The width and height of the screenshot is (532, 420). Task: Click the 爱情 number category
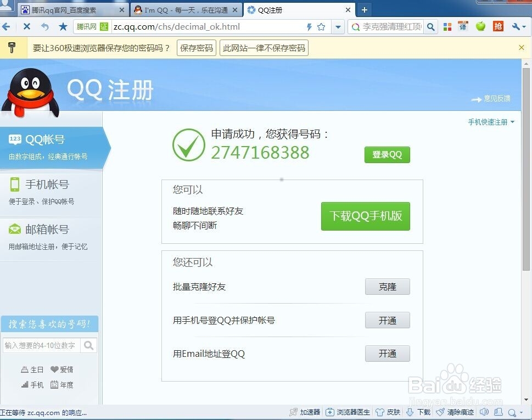pos(61,369)
